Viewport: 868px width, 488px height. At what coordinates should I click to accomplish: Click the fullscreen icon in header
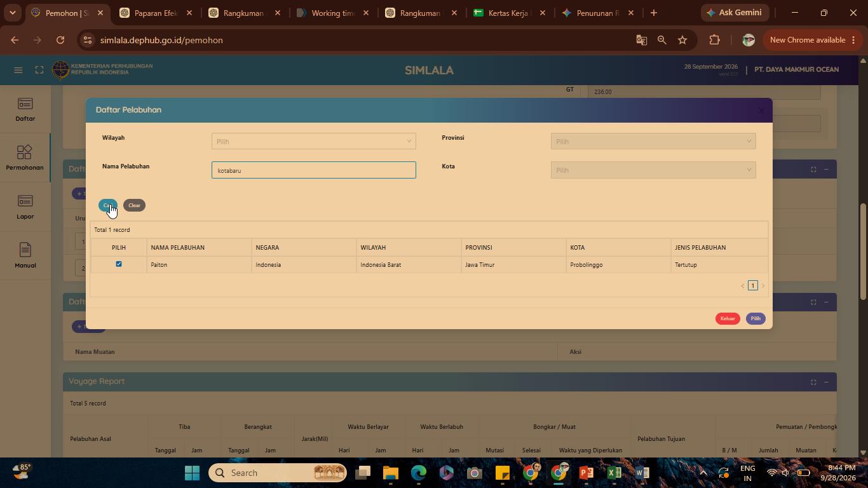(39, 70)
